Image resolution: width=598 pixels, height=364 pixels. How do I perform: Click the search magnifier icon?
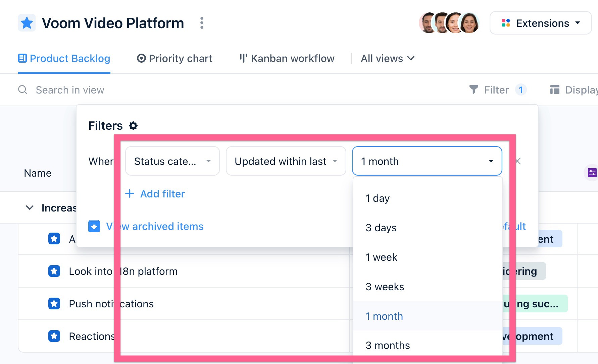coord(22,90)
